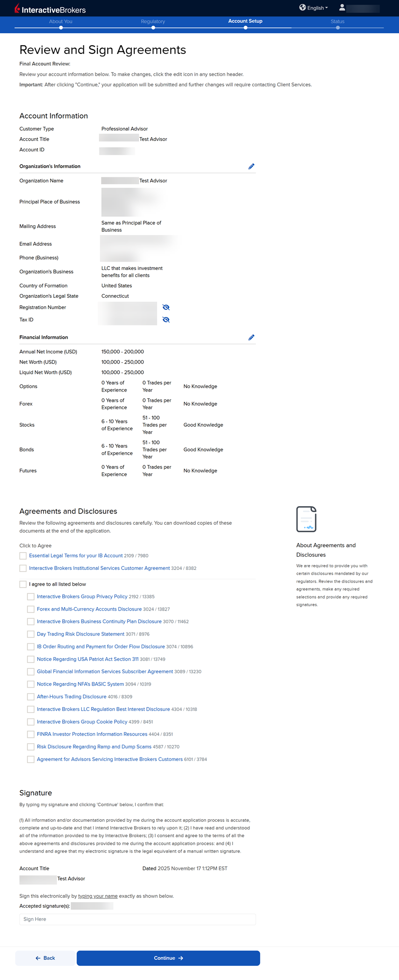Edit Organization's Information with pencil icon
The image size is (399, 980).
[x=251, y=167]
